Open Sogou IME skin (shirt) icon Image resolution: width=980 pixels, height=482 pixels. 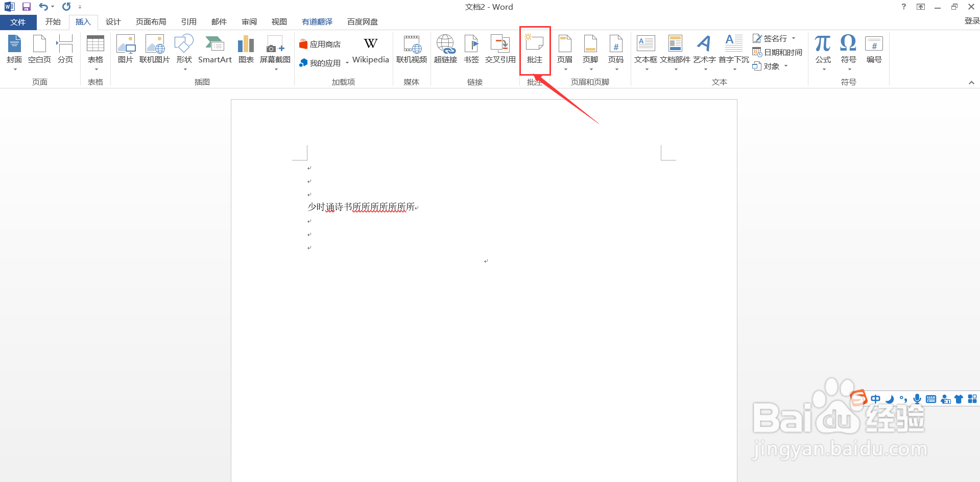[959, 399]
